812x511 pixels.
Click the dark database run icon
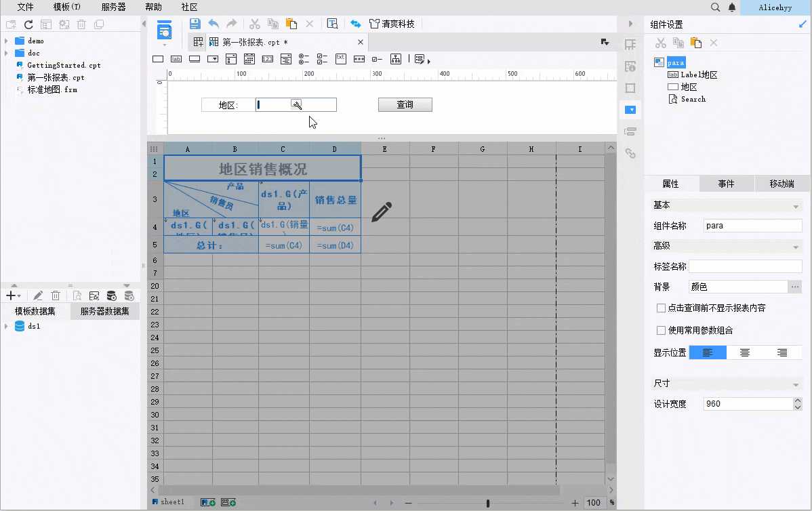click(111, 295)
